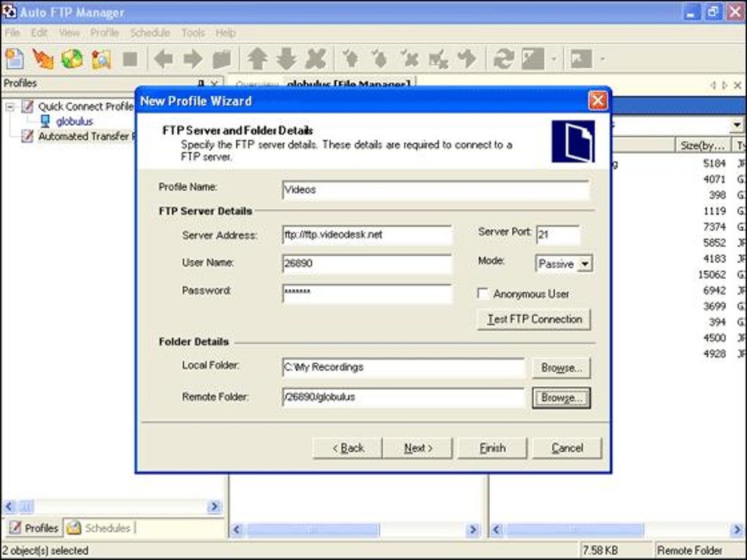Click the Server Port input field

[558, 234]
